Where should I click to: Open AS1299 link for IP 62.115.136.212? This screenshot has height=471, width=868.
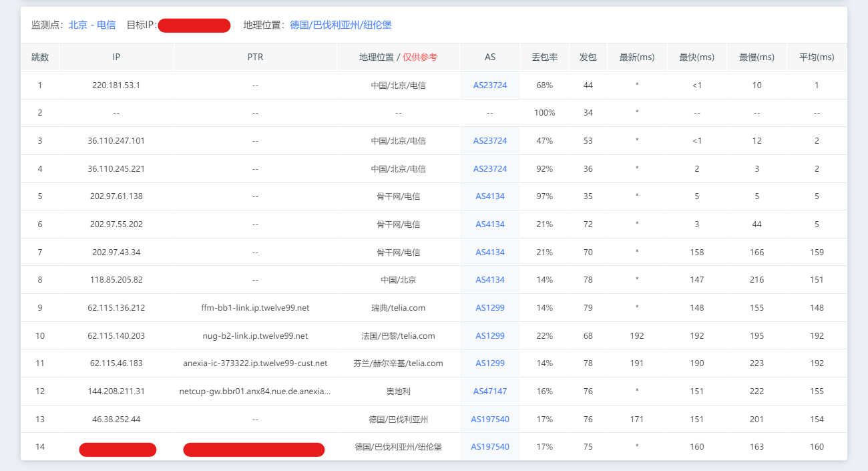[x=490, y=308]
